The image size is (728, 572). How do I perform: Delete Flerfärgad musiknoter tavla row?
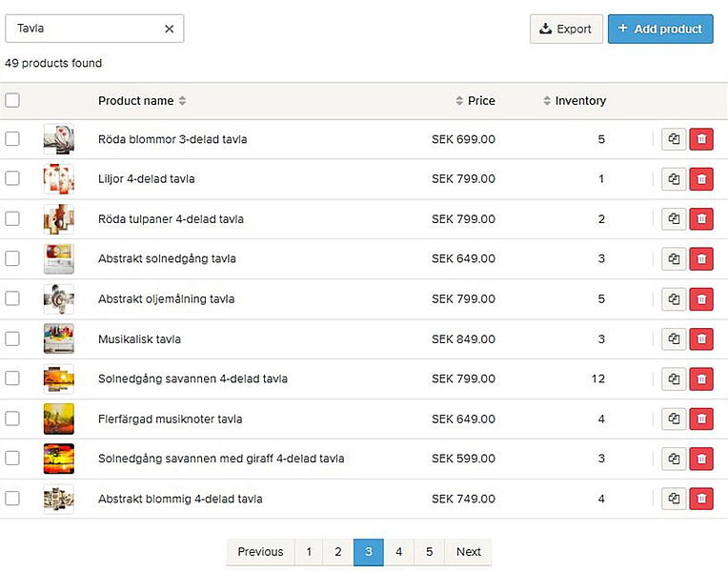click(701, 419)
